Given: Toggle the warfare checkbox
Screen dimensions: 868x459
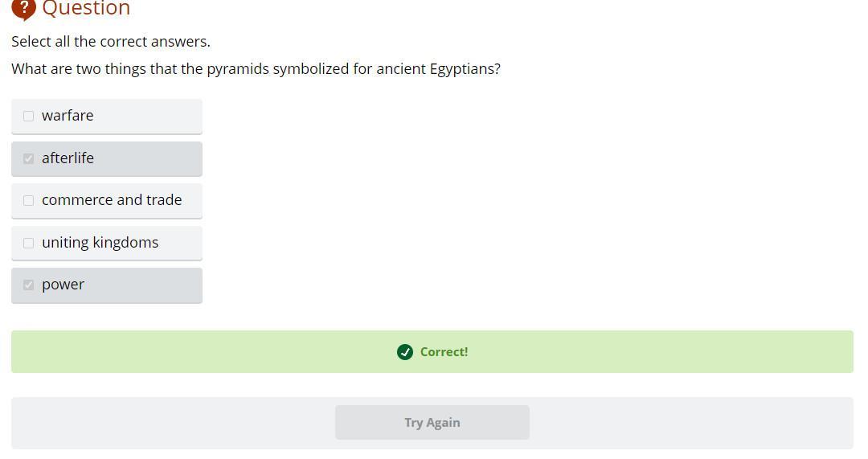Looking at the screenshot, I should (x=29, y=116).
